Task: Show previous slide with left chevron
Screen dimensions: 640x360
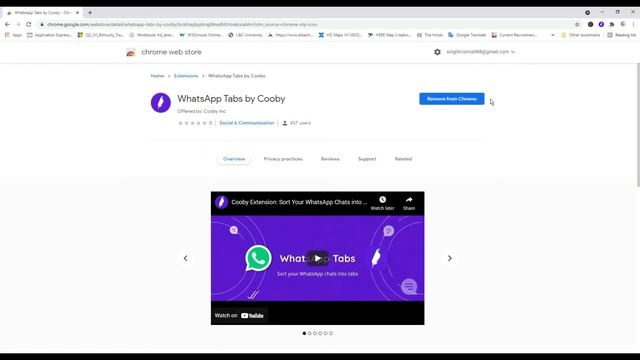Action: pyautogui.click(x=185, y=258)
